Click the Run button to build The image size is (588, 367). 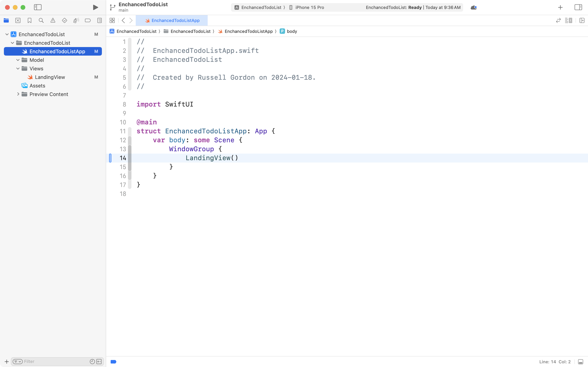pos(95,7)
